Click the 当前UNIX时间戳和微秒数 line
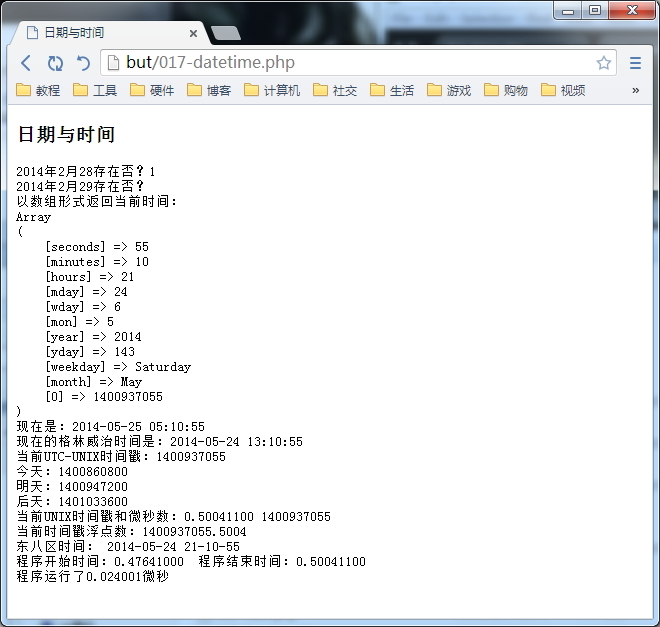660x627 pixels. point(174,516)
